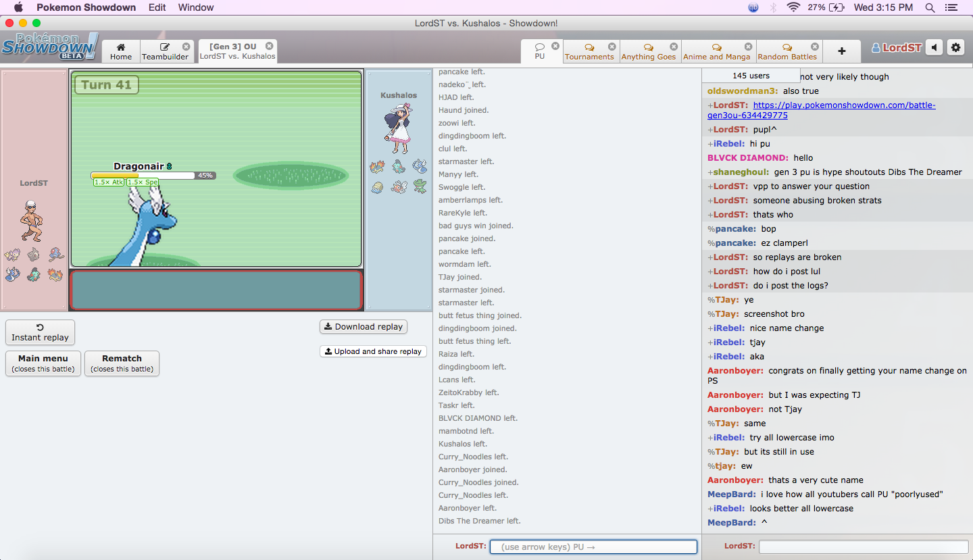Focus the PU room chat input field
This screenshot has width=973, height=560.
864,546
